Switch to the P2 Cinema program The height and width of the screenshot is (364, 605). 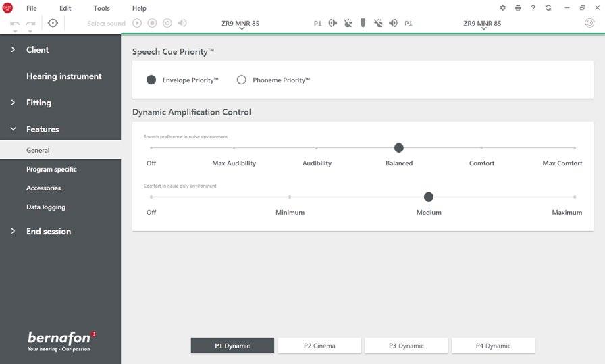[319, 346]
